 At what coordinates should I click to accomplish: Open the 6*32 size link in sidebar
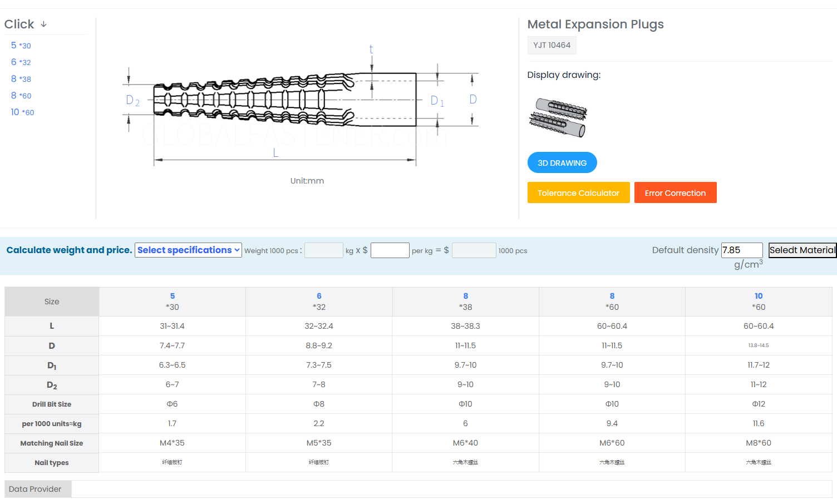click(21, 62)
